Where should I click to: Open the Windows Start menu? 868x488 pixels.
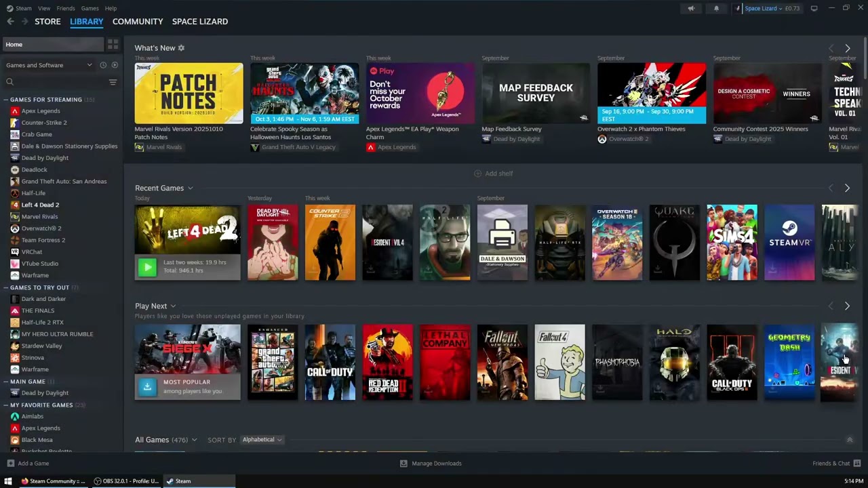[8, 481]
